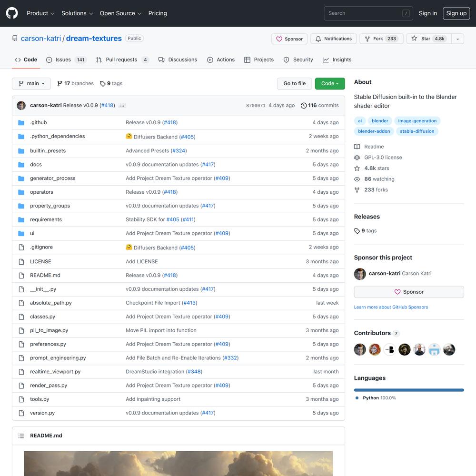476x476 pixels.
Task: Click the book icon beside Readme
Action: pos(357,147)
